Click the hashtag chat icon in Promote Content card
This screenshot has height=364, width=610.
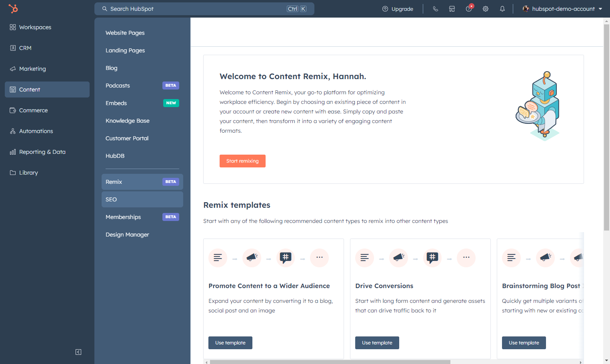[x=286, y=258]
